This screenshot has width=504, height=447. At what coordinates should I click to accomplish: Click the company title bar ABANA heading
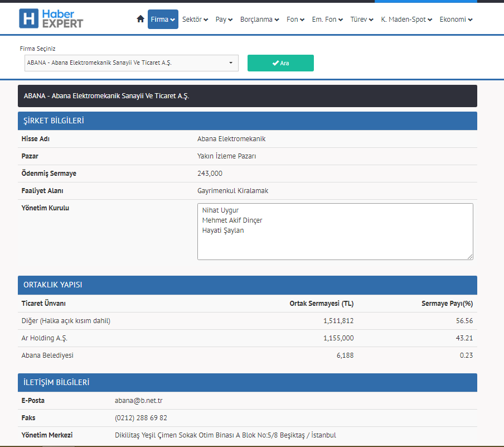pos(248,96)
